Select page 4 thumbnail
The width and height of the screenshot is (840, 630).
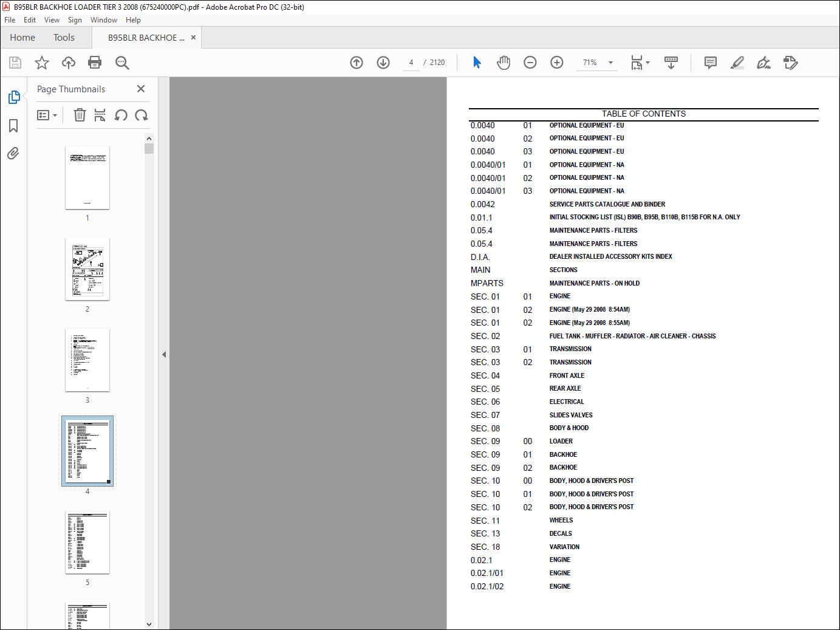point(87,451)
